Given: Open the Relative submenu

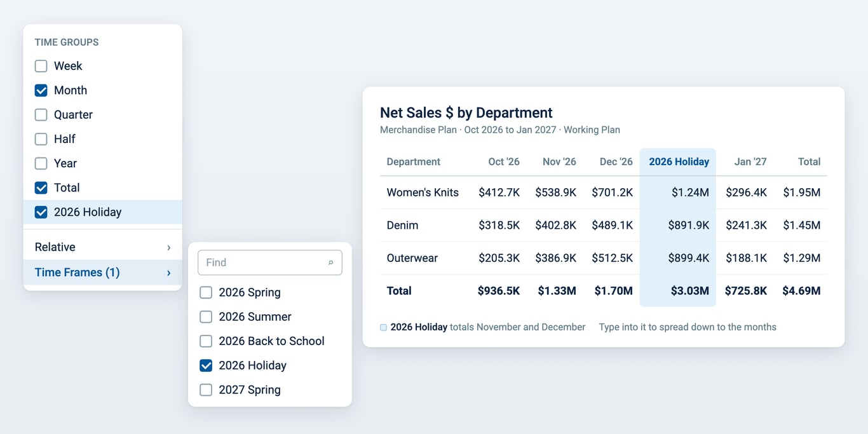Looking at the screenshot, I should point(103,247).
